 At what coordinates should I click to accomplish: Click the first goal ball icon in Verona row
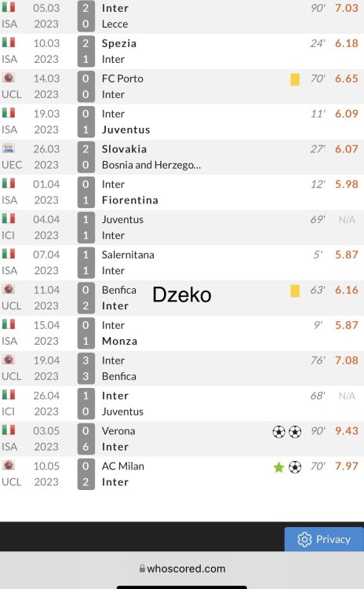278,432
